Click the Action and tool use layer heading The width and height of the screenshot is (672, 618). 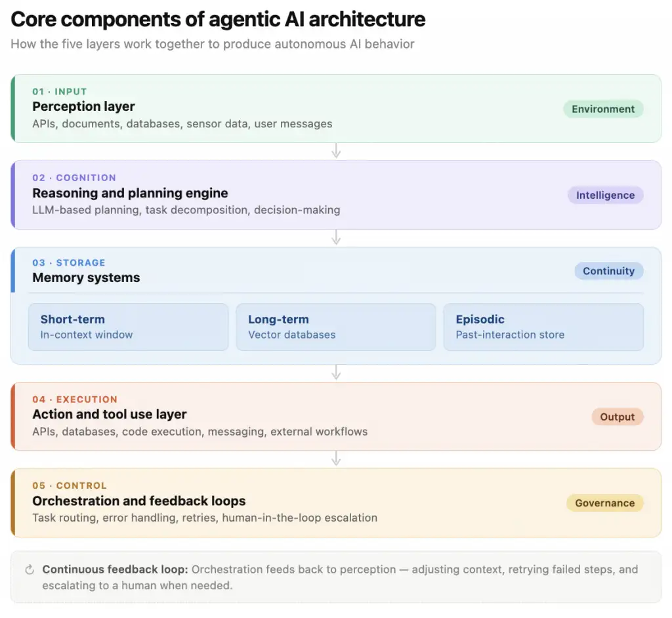point(110,414)
